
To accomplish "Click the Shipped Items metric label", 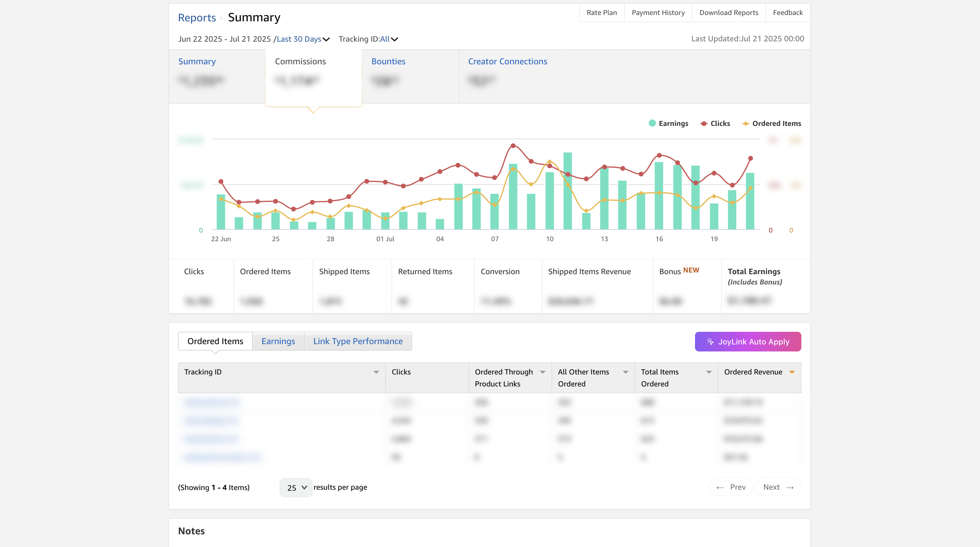I will point(344,272).
